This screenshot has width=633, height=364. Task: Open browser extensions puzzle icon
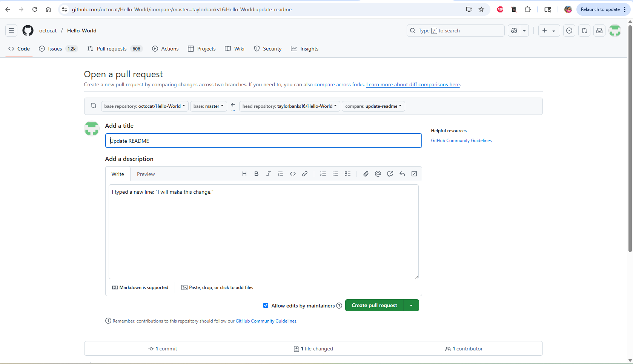pos(528,9)
